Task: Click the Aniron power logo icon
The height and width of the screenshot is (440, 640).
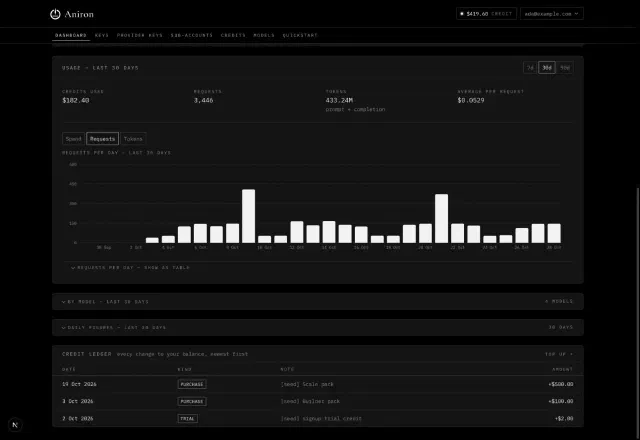Action: [55, 14]
